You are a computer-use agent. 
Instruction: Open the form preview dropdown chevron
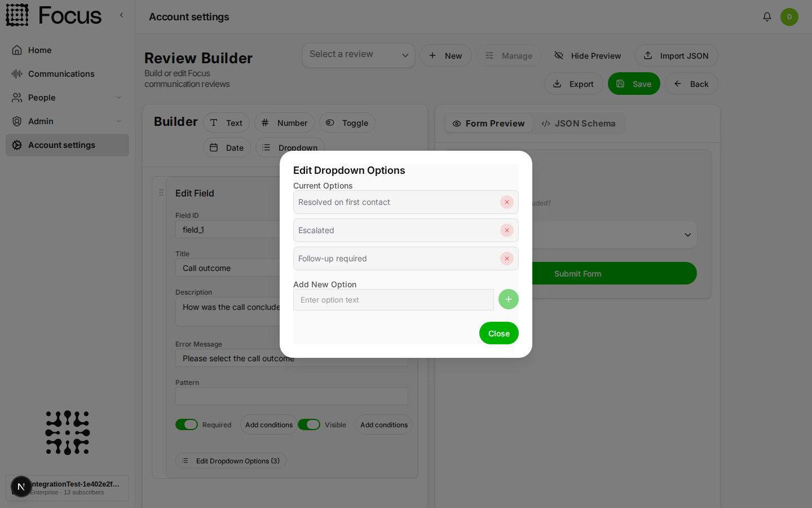pyautogui.click(x=688, y=235)
